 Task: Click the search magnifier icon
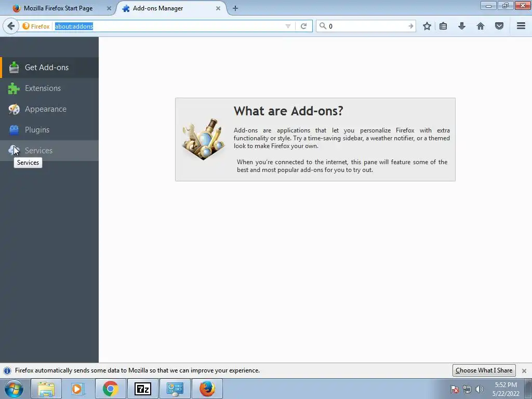[x=323, y=26]
